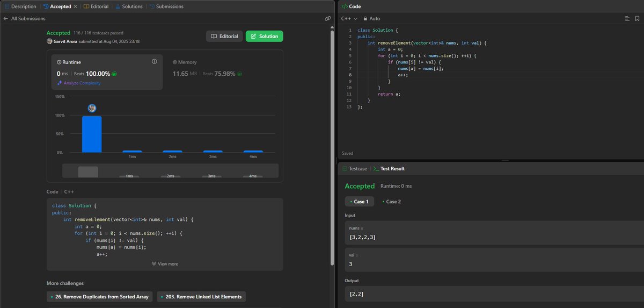Click the tall 0ms runtime distribution bar
644x308 pixels.
pos(92,134)
